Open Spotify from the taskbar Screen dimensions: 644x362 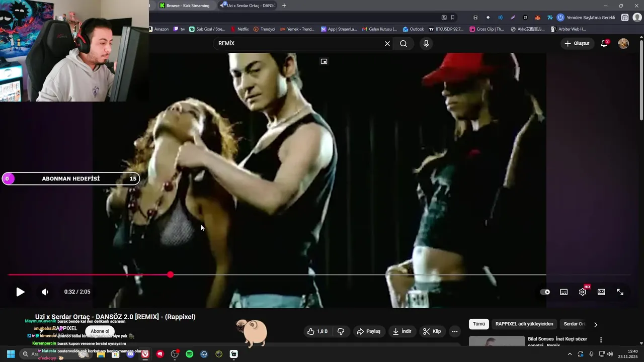pos(189,354)
